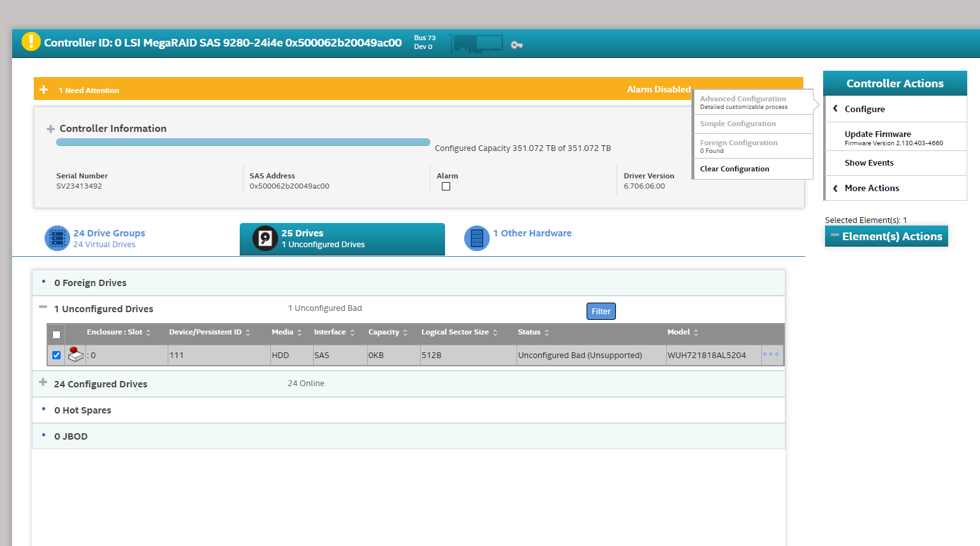Click Update Firmware action

coord(895,138)
